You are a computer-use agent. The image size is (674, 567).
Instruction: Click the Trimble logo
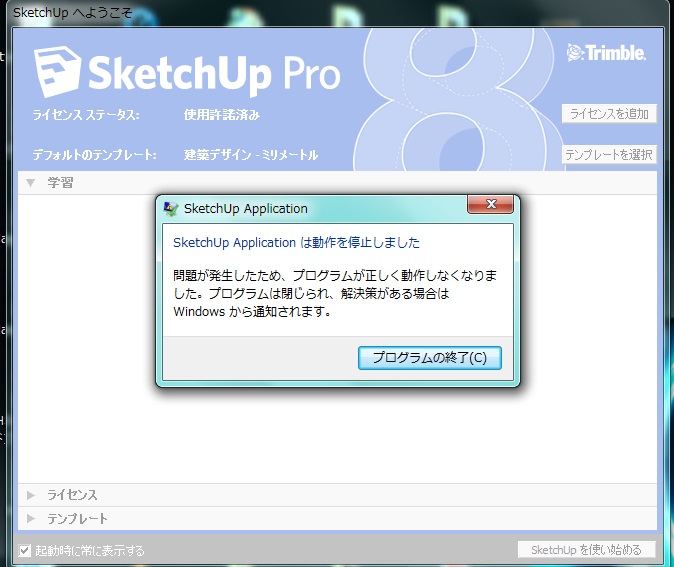tap(606, 53)
